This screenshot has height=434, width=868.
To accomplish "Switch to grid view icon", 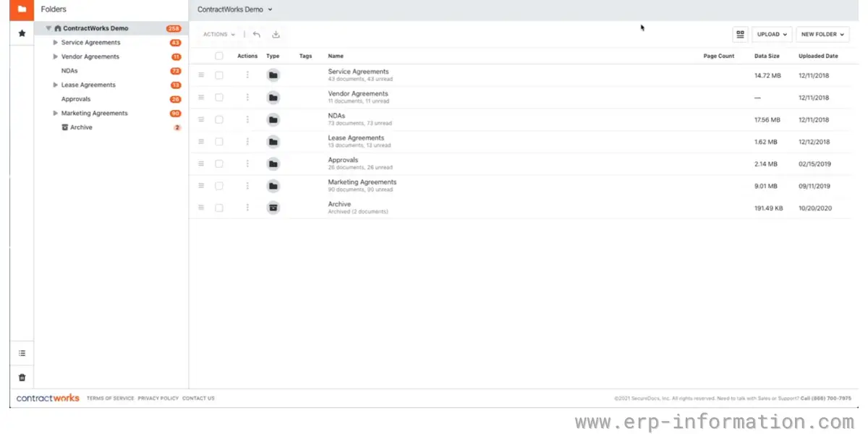I will [740, 34].
